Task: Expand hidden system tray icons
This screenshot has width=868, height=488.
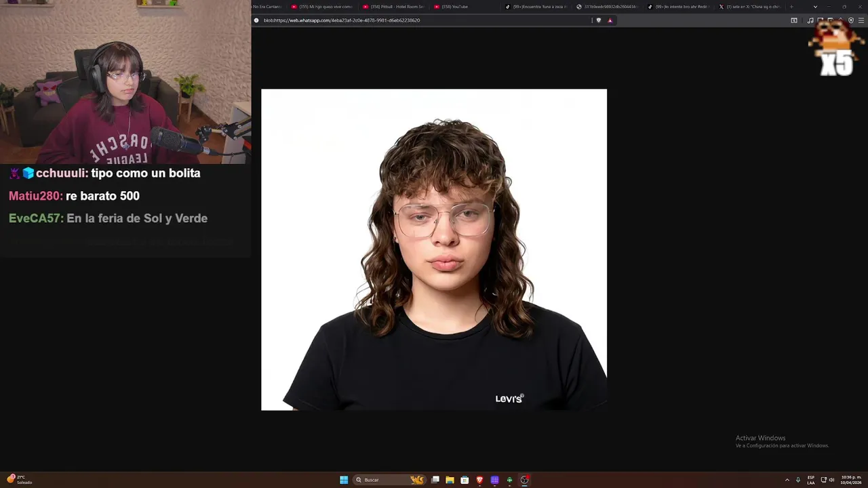Action: point(787,480)
